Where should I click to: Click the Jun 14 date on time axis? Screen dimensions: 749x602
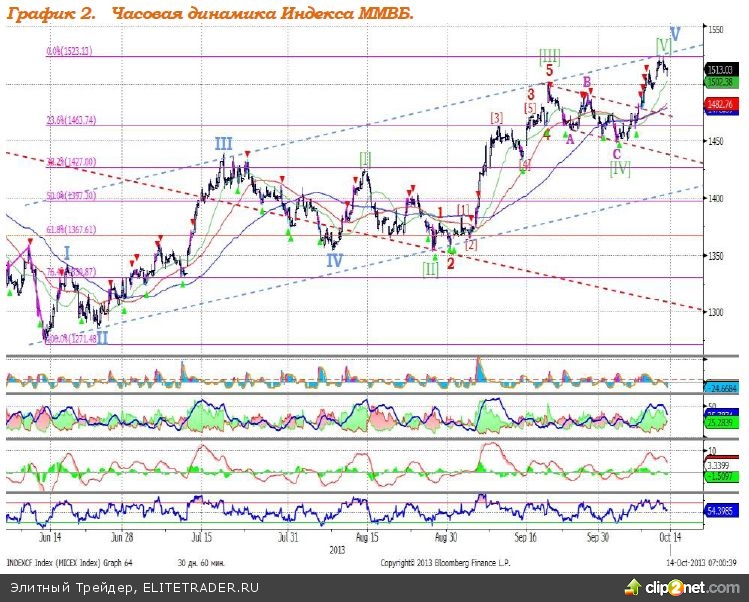50,537
